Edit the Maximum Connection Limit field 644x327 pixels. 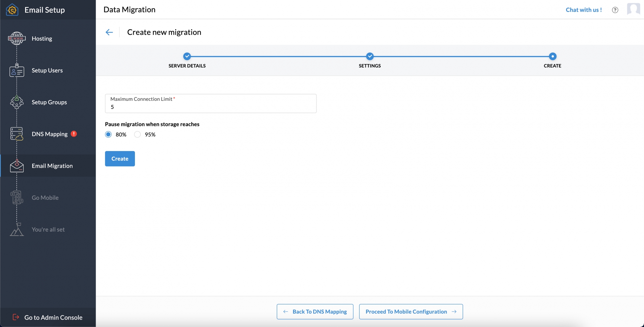point(211,107)
